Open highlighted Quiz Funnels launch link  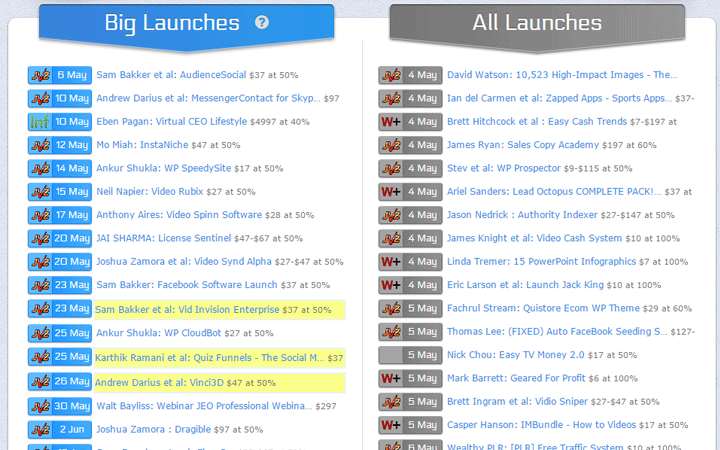point(209,358)
